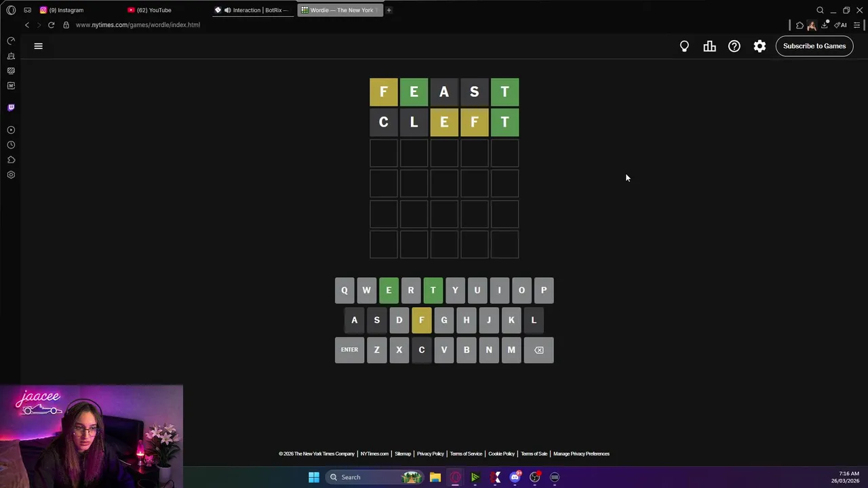Open the Sitemap footer link
Viewport: 868px width, 488px height.
point(403,454)
